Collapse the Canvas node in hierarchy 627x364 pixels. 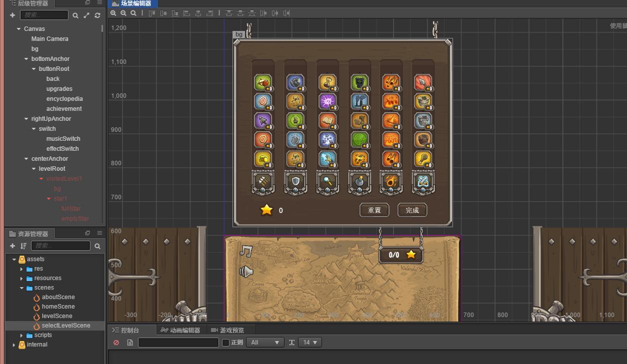click(x=18, y=29)
